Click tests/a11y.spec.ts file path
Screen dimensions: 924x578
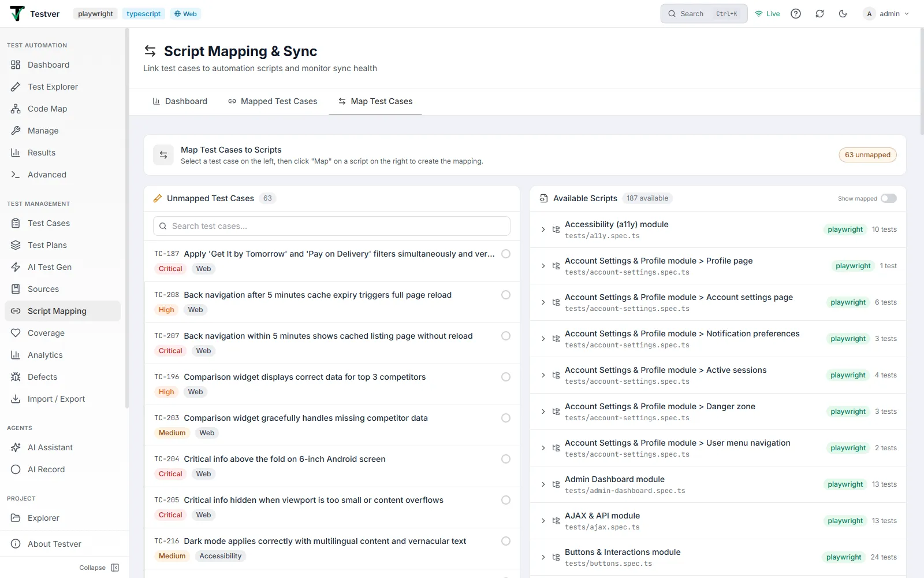click(602, 236)
